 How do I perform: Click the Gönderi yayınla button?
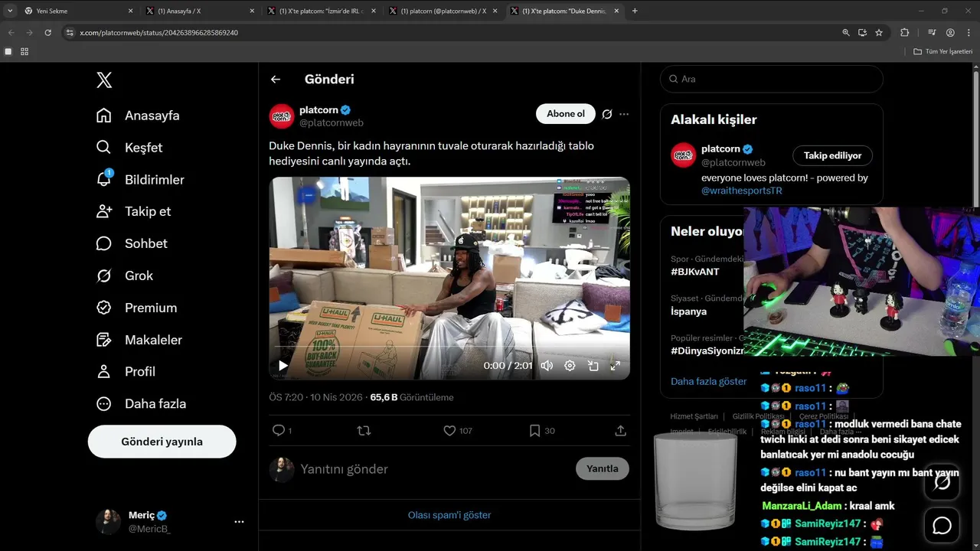(162, 442)
